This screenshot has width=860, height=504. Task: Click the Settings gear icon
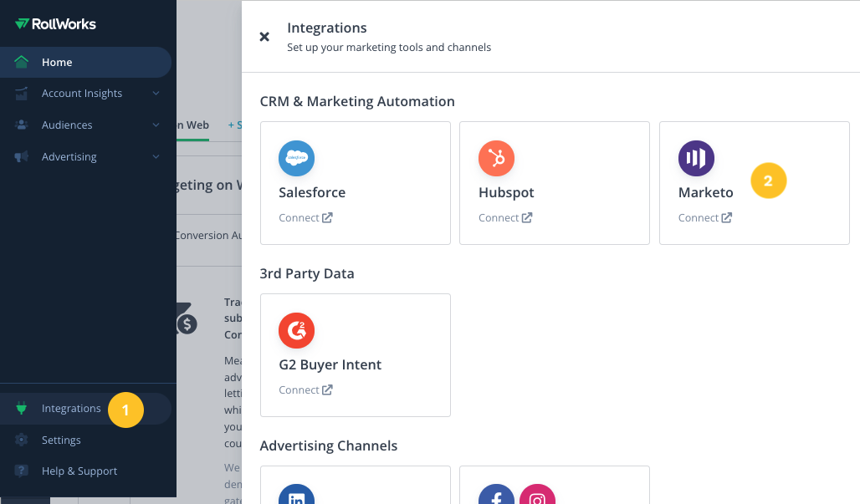tap(22, 440)
